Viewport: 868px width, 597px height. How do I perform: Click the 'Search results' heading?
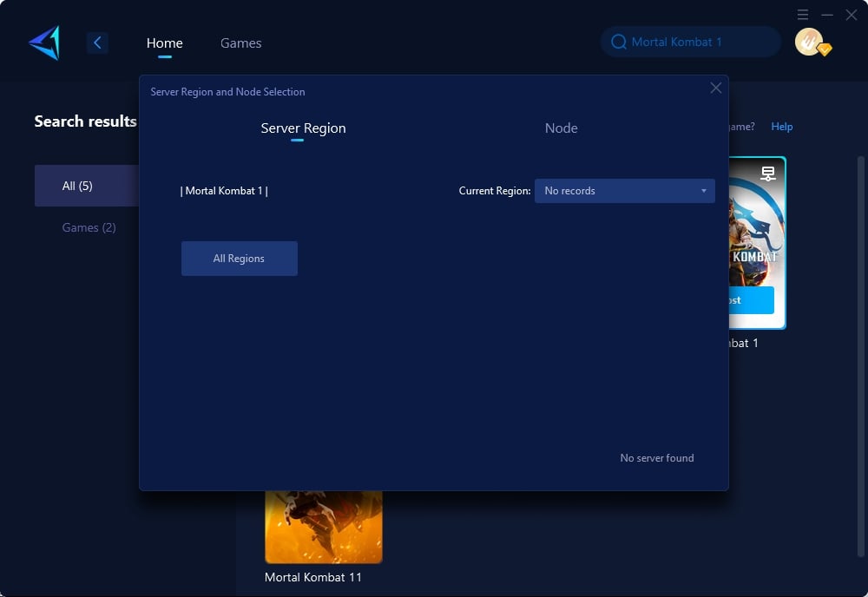pos(85,121)
